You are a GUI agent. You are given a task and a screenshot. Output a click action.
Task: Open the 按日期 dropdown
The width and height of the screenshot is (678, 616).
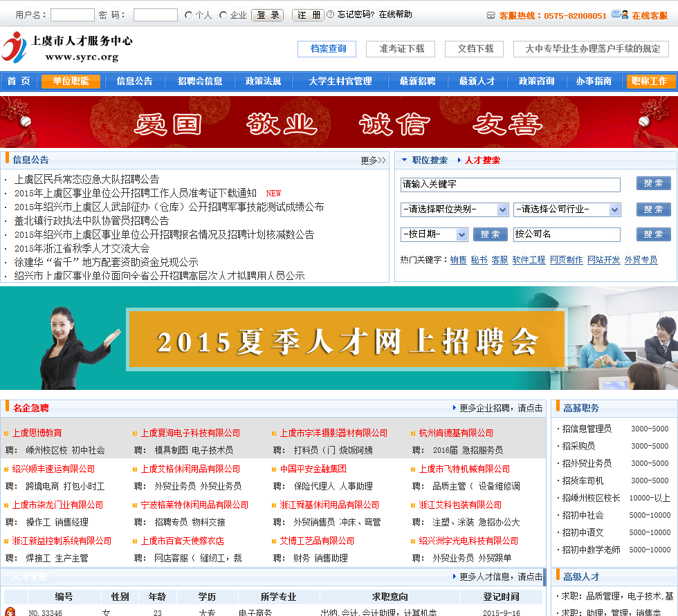coord(434,234)
